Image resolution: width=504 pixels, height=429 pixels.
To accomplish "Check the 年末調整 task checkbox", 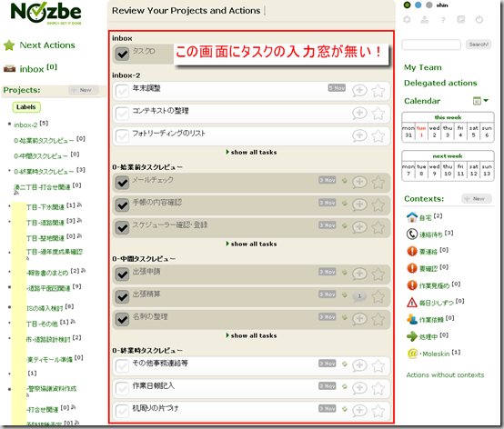I will [x=122, y=91].
